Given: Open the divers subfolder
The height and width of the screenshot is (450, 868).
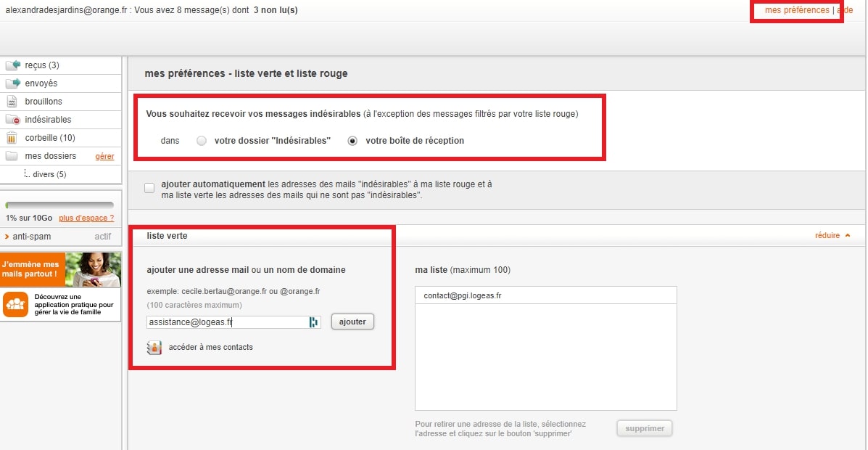Looking at the screenshot, I should click(x=49, y=174).
